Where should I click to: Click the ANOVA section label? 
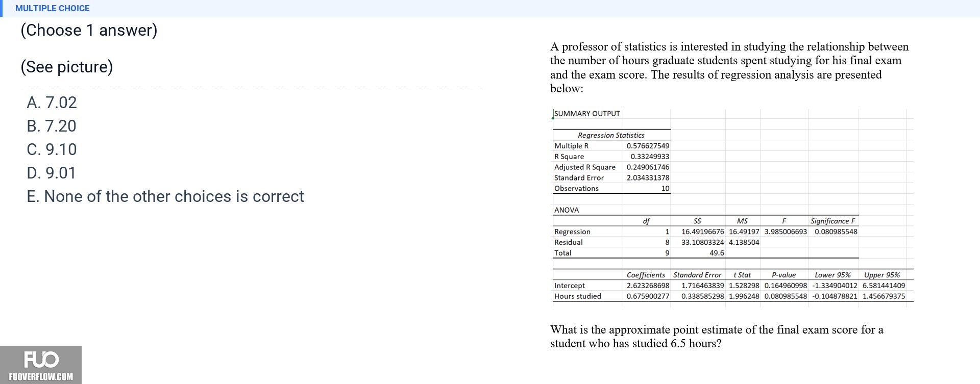[x=567, y=210]
